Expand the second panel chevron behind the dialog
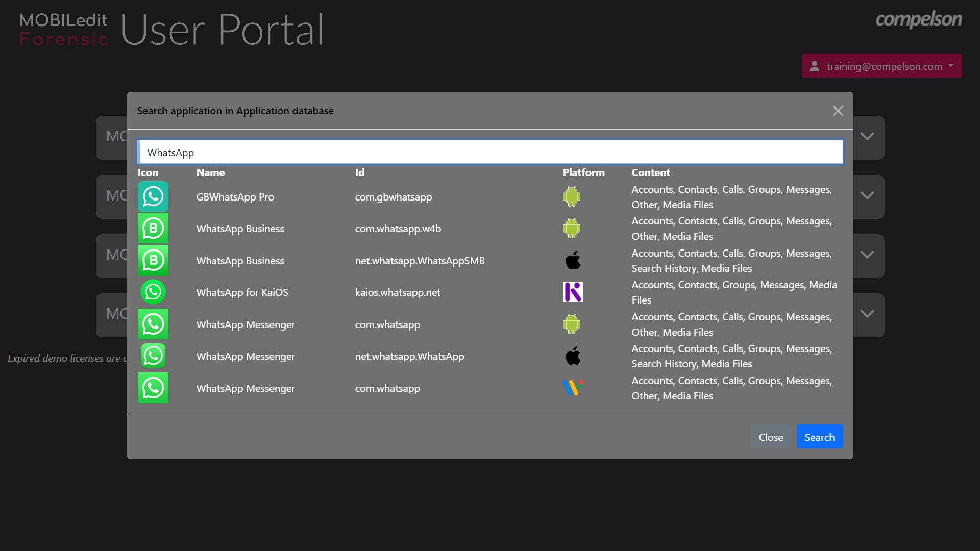 pyautogui.click(x=867, y=195)
